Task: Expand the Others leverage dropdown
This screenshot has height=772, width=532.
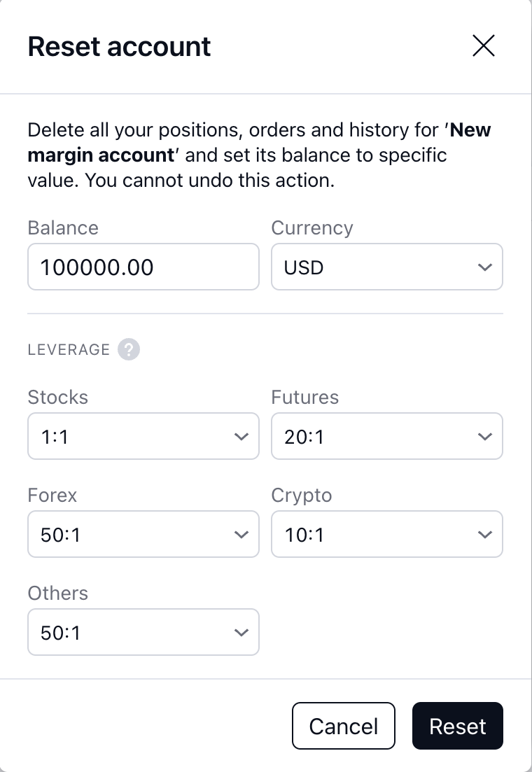Action: pyautogui.click(x=133, y=632)
